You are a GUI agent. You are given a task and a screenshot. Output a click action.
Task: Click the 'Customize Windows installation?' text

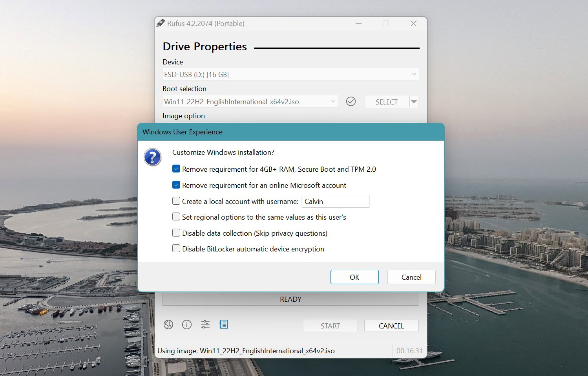coord(223,152)
